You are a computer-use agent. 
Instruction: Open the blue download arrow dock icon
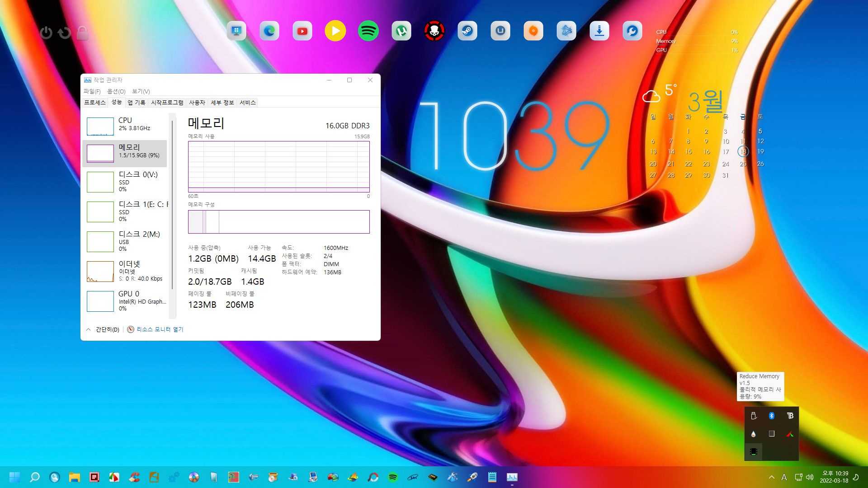(x=599, y=31)
